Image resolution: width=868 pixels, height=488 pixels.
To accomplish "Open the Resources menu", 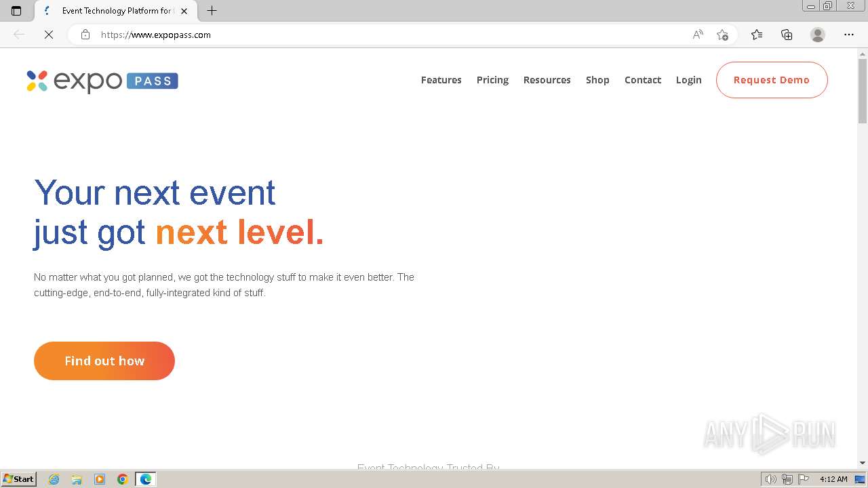I will click(547, 80).
